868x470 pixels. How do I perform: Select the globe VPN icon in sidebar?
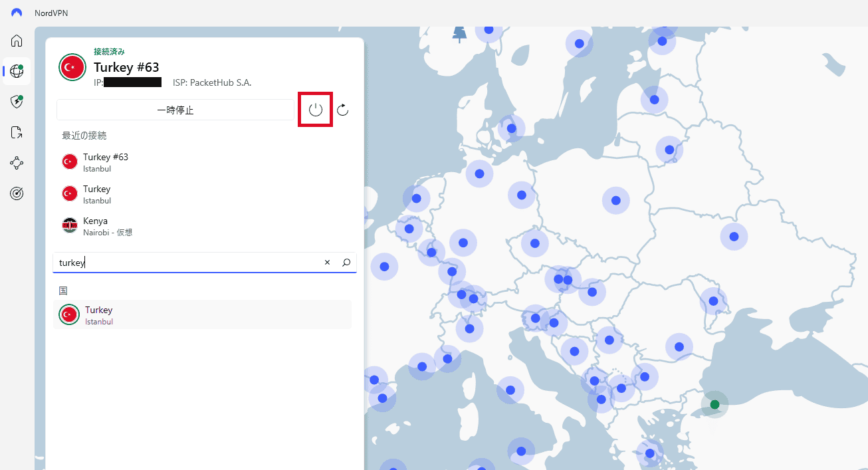pos(17,71)
